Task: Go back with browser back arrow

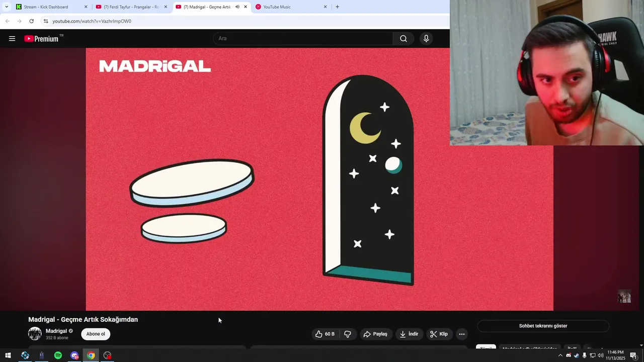Action: (7, 21)
